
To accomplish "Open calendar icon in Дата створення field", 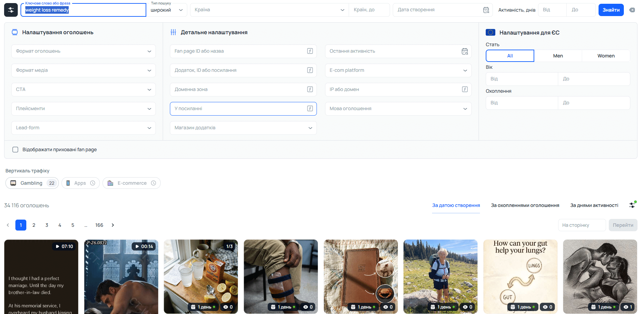I will coord(486,10).
